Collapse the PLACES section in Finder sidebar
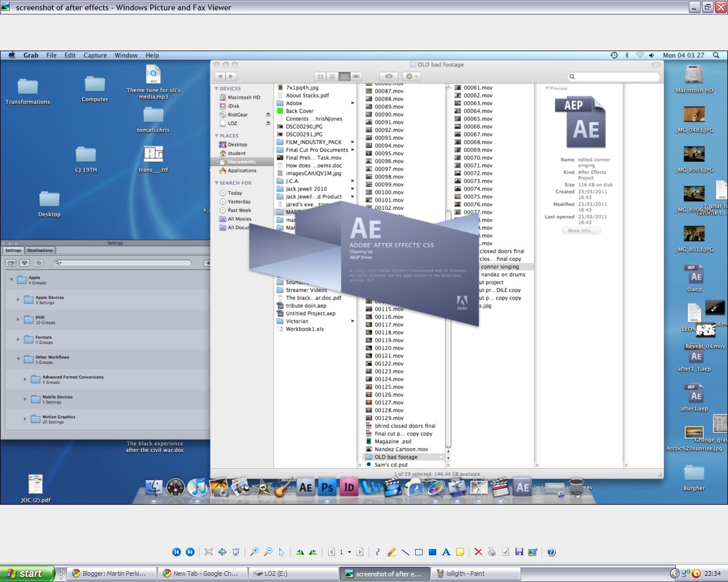This screenshot has height=582, width=728. tap(217, 136)
